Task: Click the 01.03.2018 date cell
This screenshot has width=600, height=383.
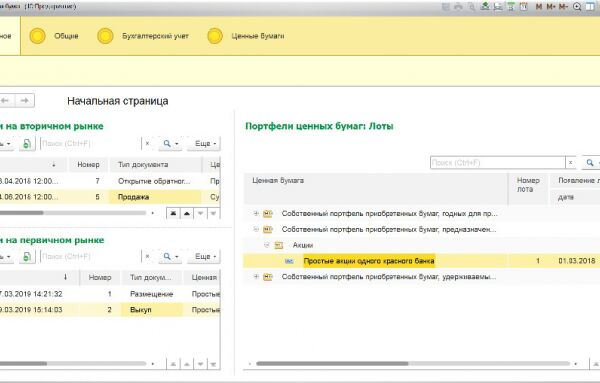Action: point(577,261)
